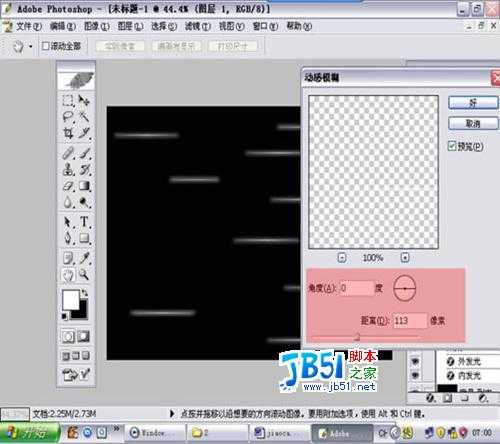The width and height of the screenshot is (500, 444).
Task: Select the Lasso tool
Action: point(68,116)
